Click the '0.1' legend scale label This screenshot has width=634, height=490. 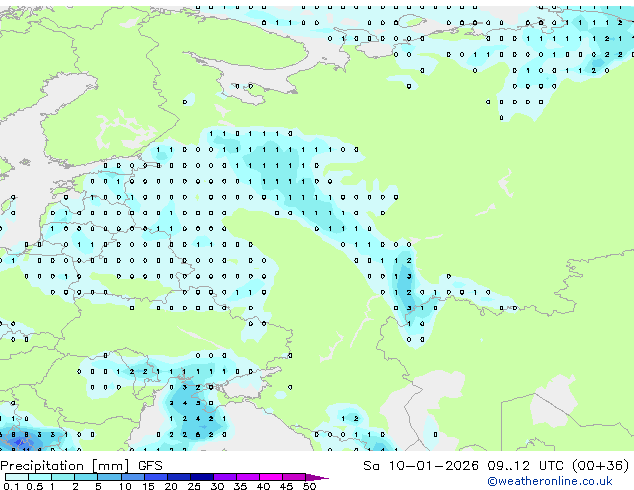coord(11,486)
